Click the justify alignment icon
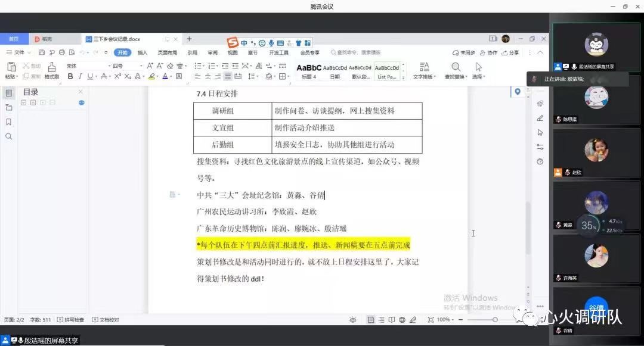Screen dimensions: 644x346 click(x=228, y=76)
